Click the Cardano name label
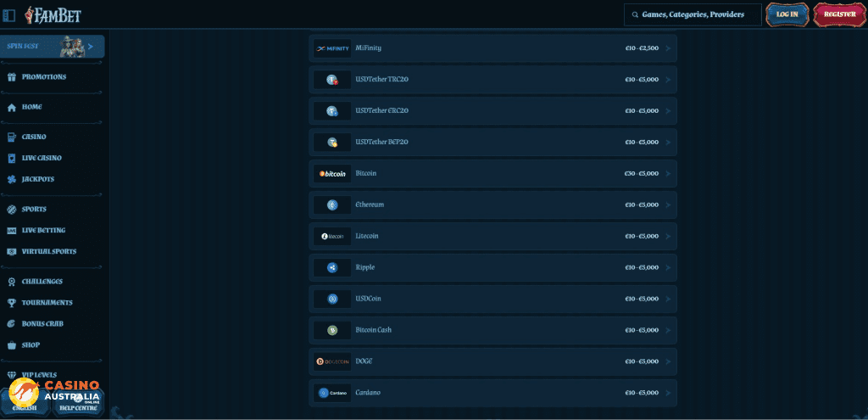868x420 pixels. pos(368,392)
